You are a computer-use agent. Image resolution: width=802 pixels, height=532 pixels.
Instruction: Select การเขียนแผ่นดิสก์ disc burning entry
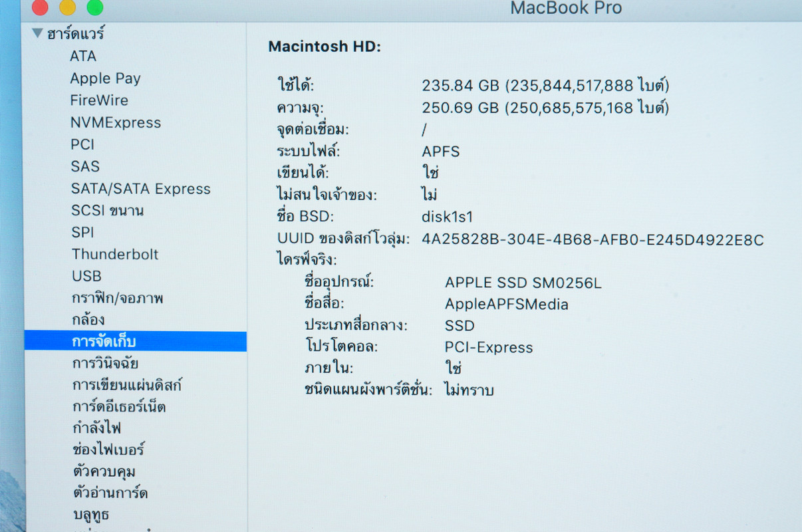tap(127, 385)
